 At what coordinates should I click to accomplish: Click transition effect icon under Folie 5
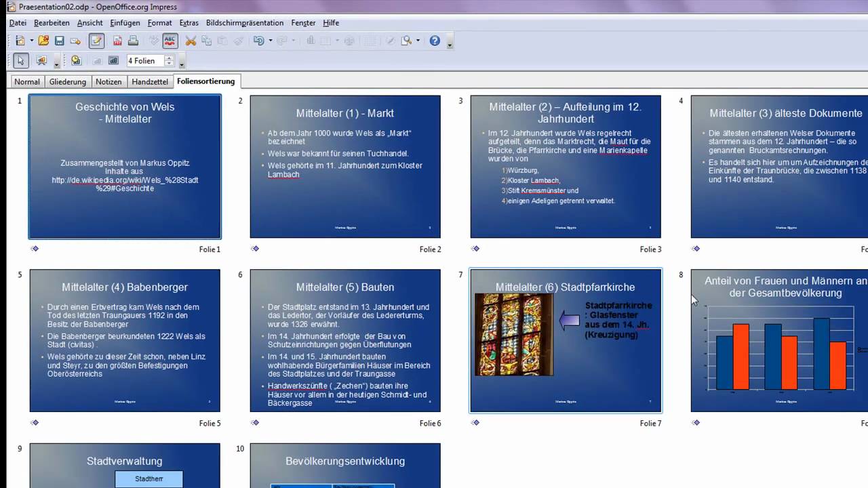(35, 423)
